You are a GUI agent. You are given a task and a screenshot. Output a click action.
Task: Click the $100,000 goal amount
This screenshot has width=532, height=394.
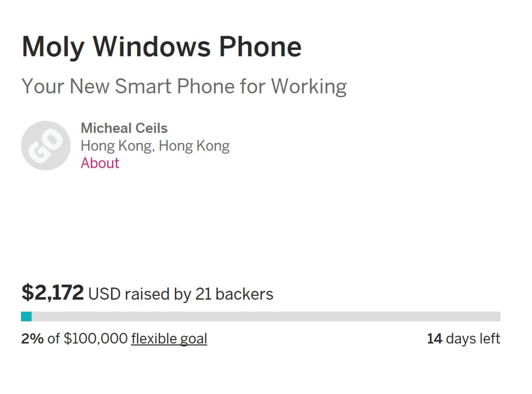96,339
